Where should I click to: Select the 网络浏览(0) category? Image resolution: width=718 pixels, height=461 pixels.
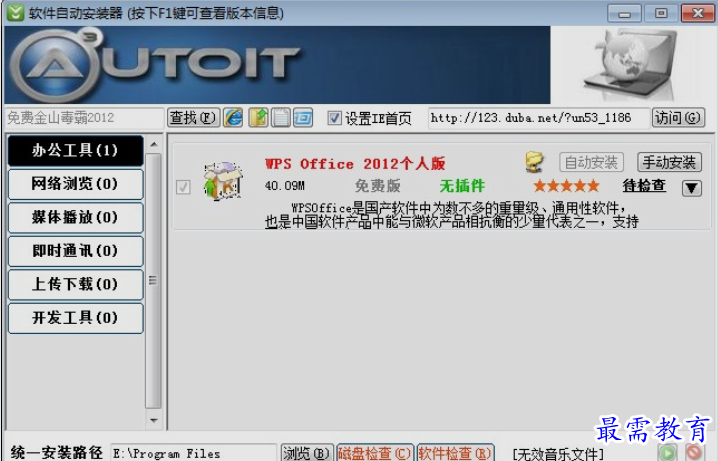click(x=76, y=184)
